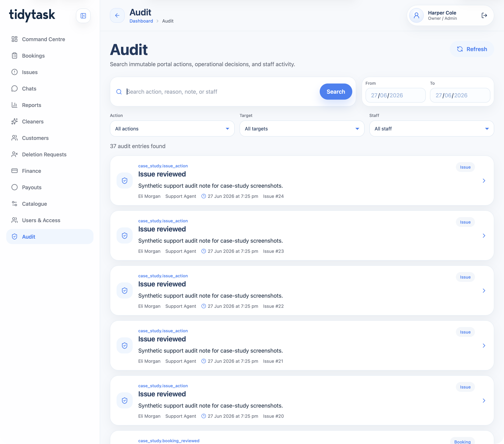Click the shield icon on Issue #20 entry
Viewport: 504px width, 444px height.
coord(125,401)
